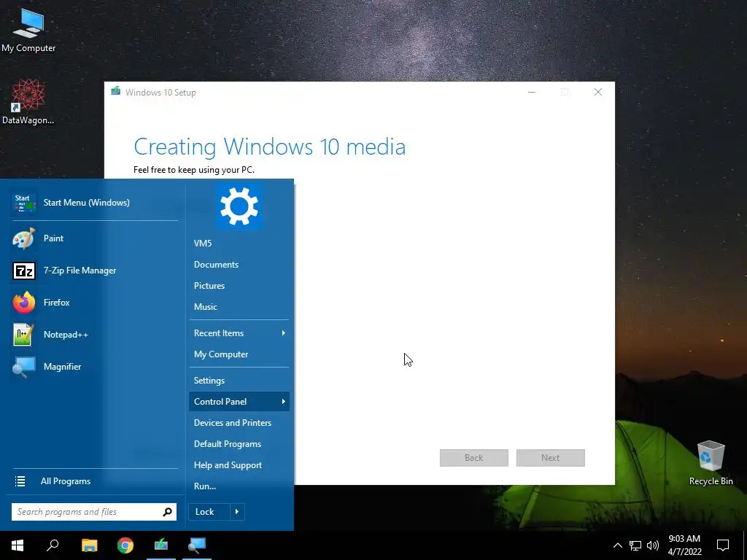The image size is (747, 560).
Task: Open Documents from the start menu
Action: (x=239, y=265)
